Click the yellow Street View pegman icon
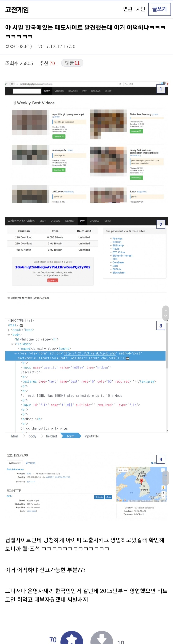This screenshot has height=644, width=173. click(163, 487)
